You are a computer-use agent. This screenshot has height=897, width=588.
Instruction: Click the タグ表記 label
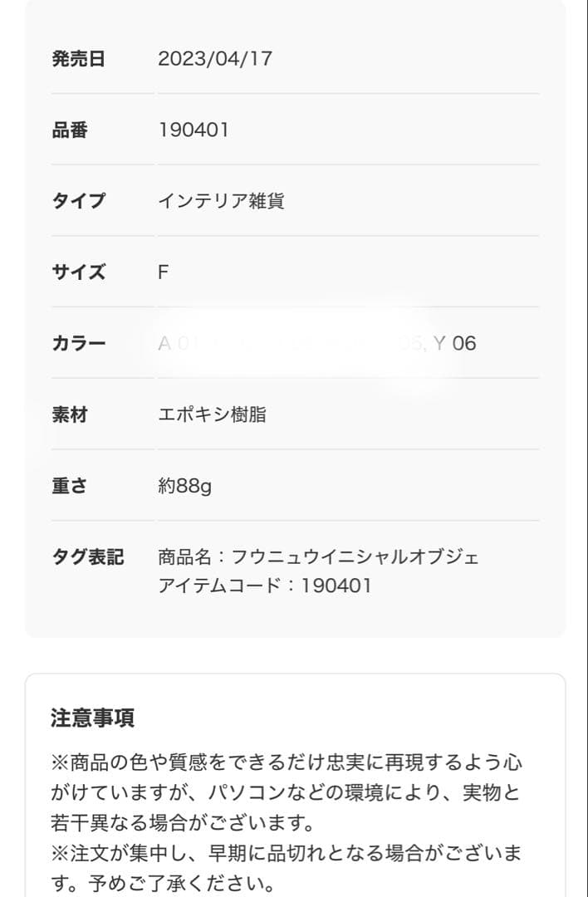[x=87, y=556]
